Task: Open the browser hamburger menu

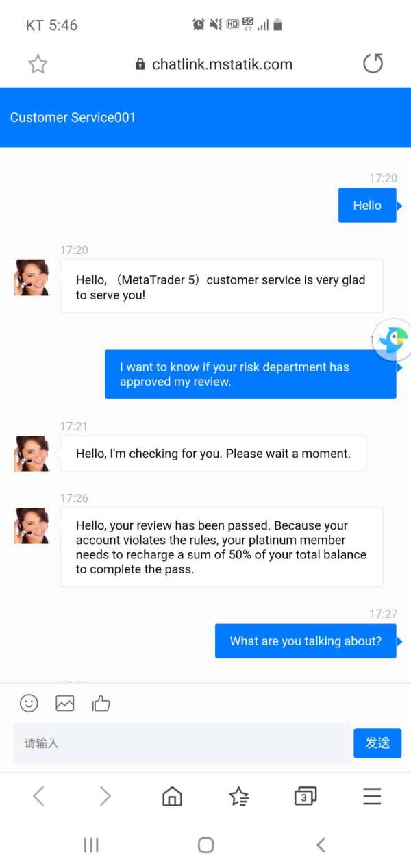Action: click(372, 796)
